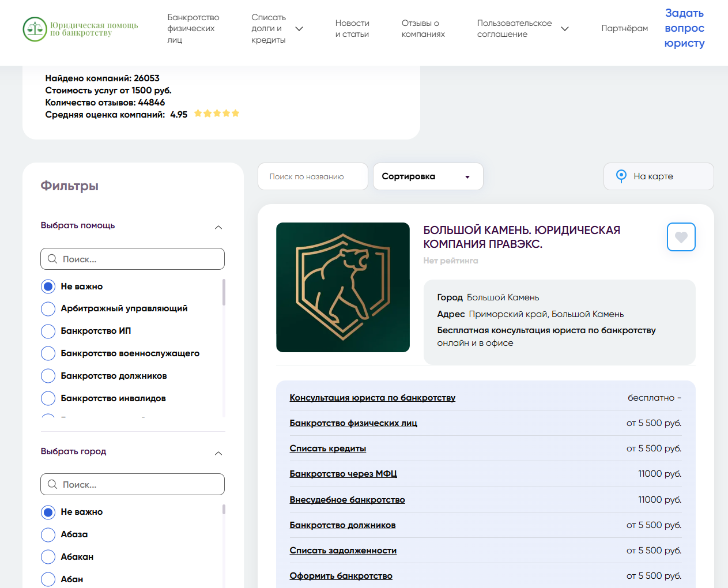Click the 'Найдено компаний: 26053' text

103,78
